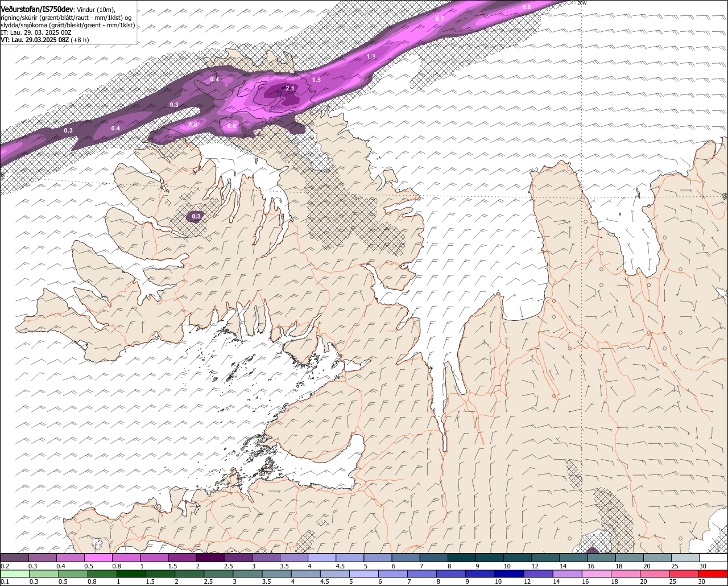The height and width of the screenshot is (586, 728).
Task: Pick the darkest purple swatch between 2 and 2.5, upper scale
Action: [210, 558]
